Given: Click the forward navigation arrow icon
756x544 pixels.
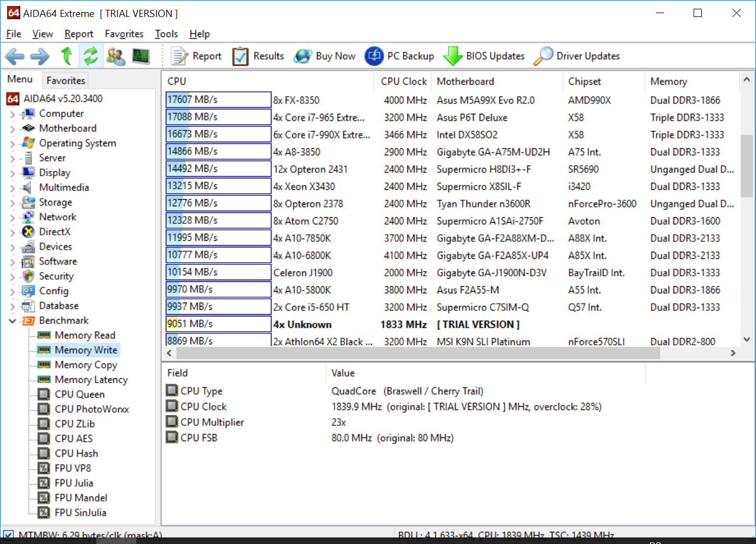Looking at the screenshot, I should click(x=39, y=56).
